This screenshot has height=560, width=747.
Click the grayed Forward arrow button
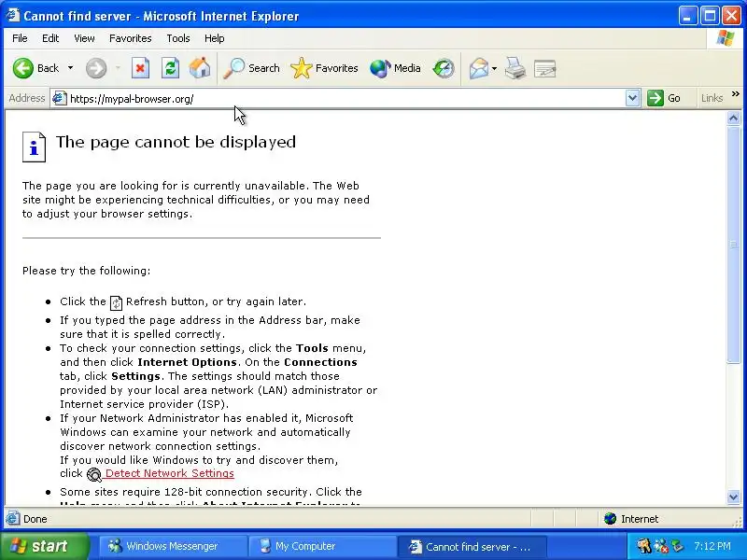coord(96,68)
